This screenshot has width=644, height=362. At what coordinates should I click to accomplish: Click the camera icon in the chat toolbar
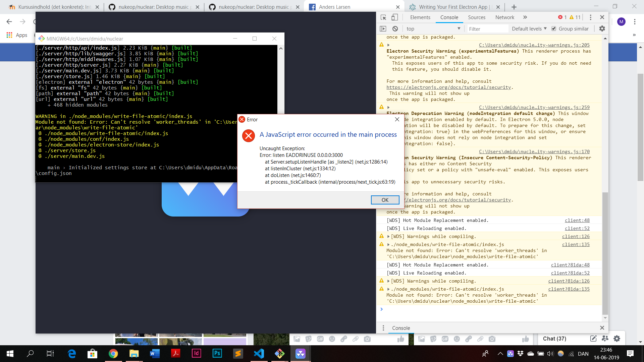493,339
